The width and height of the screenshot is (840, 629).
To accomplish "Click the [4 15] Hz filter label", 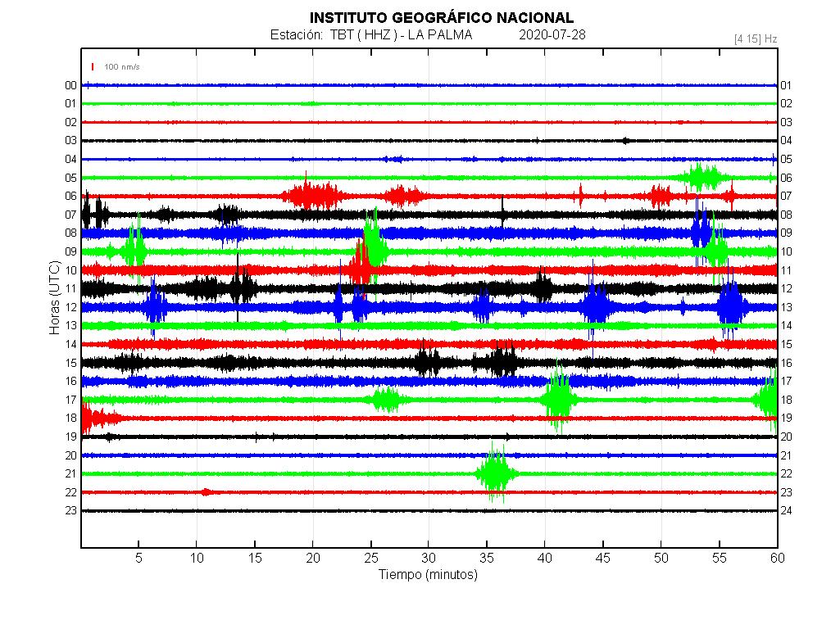I will pyautogui.click(x=755, y=38).
